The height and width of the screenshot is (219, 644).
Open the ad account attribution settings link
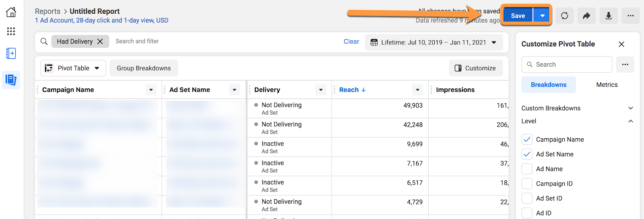[x=101, y=20]
